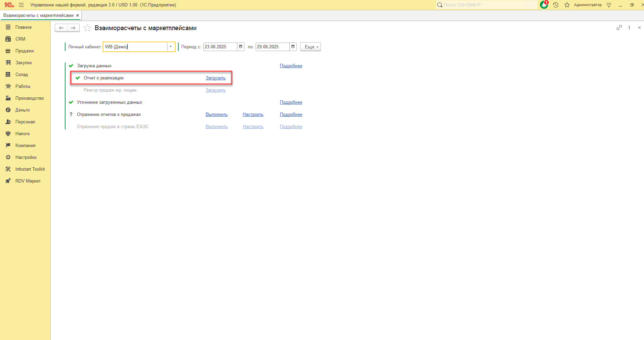
Task: Open the 1C main menu hamburger icon
Action: pos(21,5)
